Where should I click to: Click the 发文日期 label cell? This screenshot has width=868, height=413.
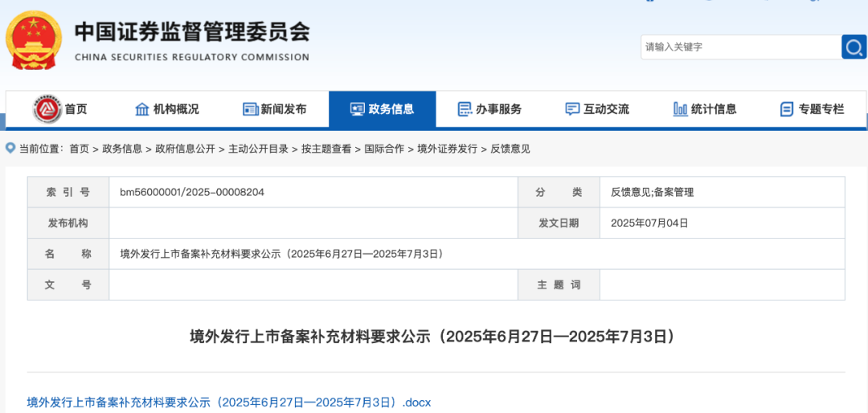(x=559, y=223)
